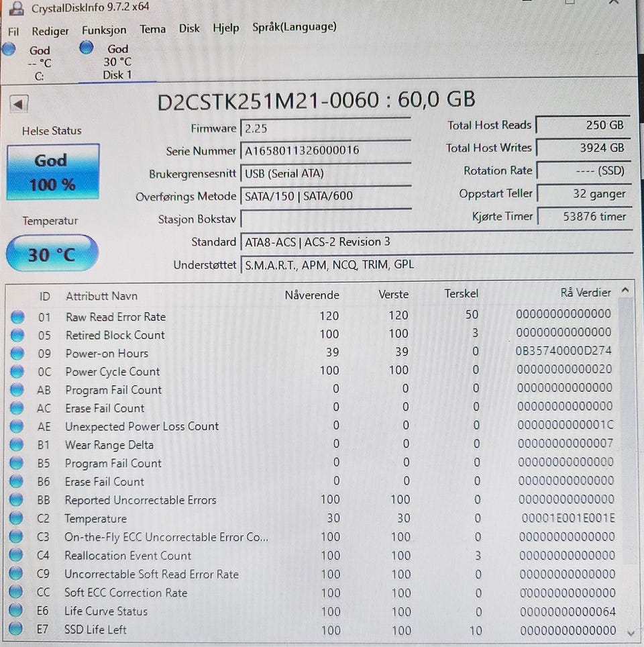Click status orb for B5 Program Fail Count
Screen dimensions: 644x647
click(17, 463)
